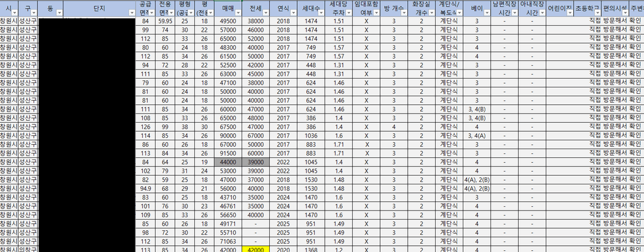
Task: Select the 매매 cell 55710
Action: 228,232
